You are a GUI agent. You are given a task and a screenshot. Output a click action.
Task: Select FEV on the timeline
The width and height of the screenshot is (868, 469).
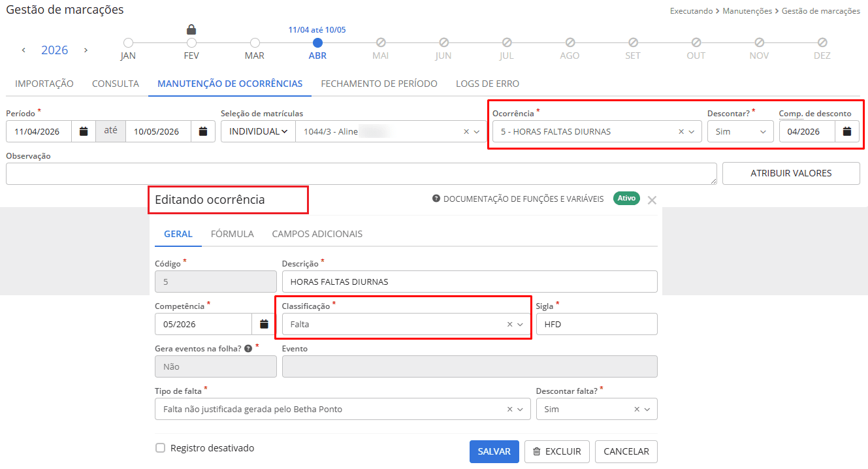coord(191,42)
